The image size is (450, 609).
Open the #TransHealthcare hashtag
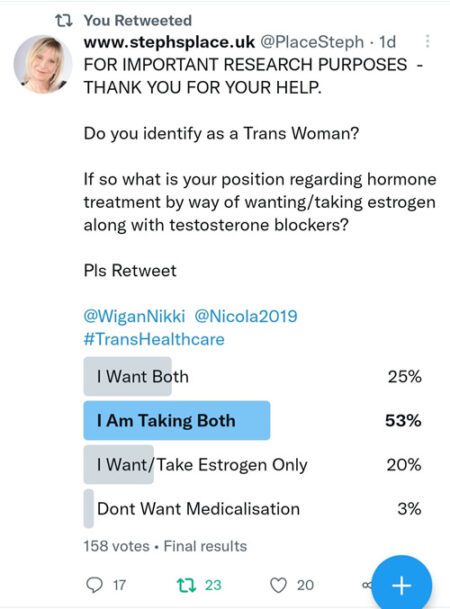click(x=154, y=339)
